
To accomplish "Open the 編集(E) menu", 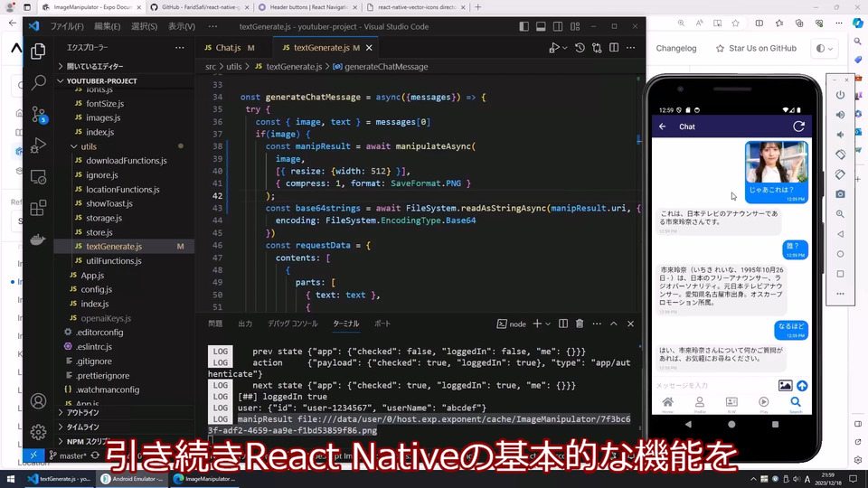I will coord(107,26).
